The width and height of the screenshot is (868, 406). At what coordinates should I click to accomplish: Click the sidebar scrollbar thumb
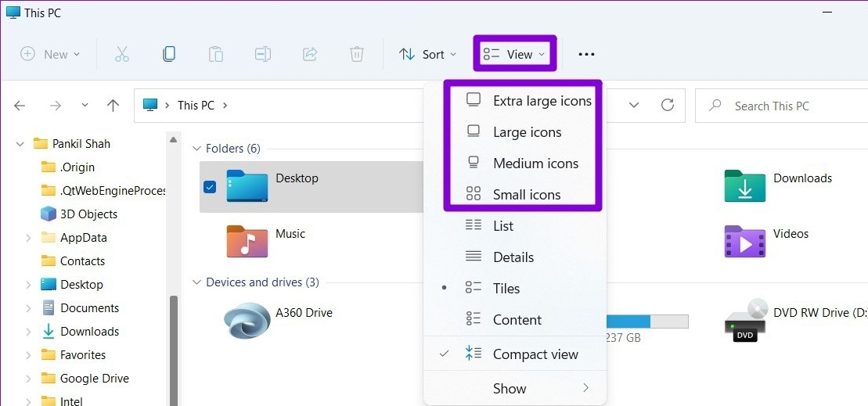pos(174,350)
